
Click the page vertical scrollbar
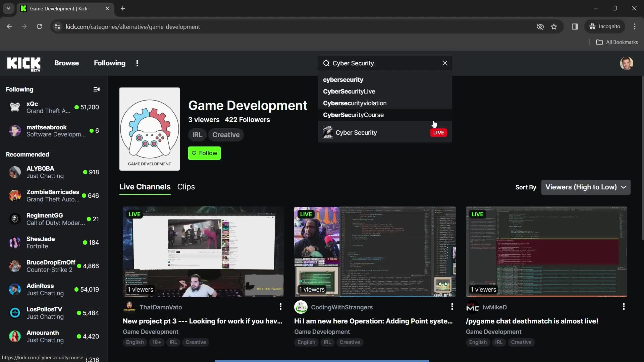642,158
